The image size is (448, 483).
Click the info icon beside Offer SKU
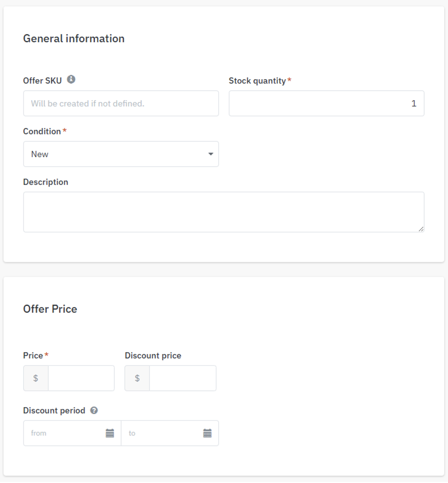tap(71, 79)
